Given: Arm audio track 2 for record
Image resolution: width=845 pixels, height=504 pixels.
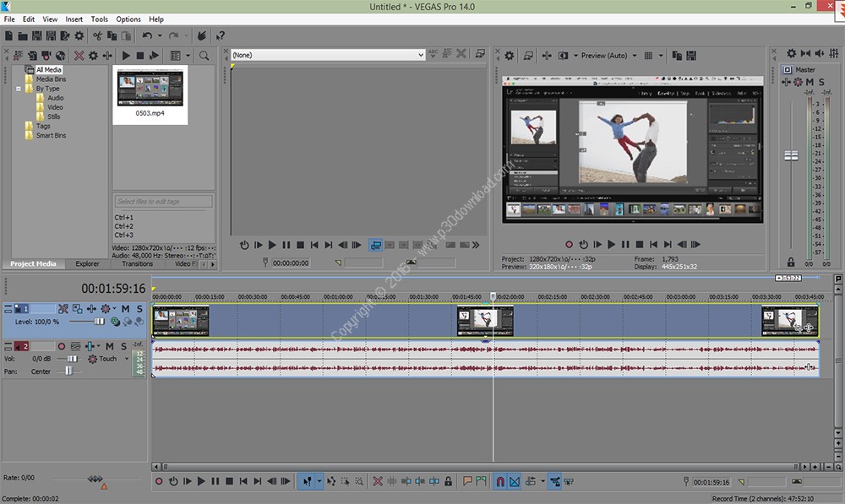Looking at the screenshot, I should pos(61,346).
